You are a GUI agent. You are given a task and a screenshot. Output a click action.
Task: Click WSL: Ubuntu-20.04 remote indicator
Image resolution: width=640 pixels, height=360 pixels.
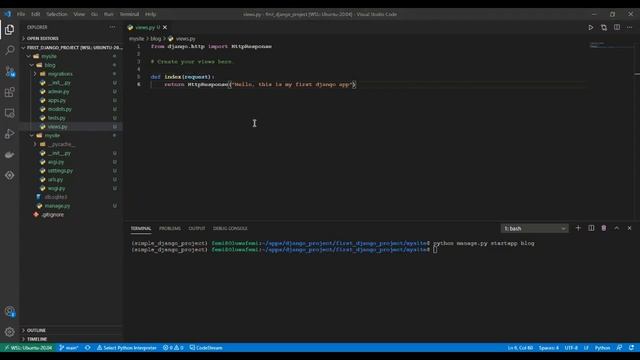point(28,348)
